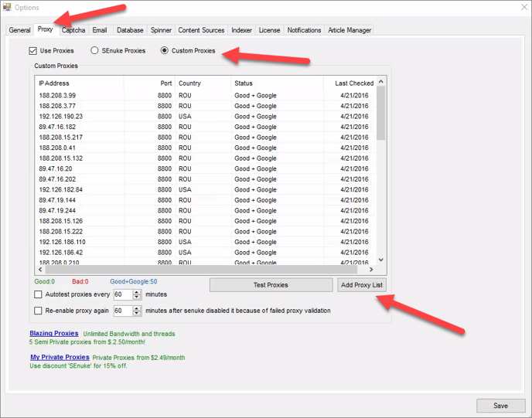Select proxy row 188.208.15.126
532x418 pixels.
pyautogui.click(x=206, y=221)
